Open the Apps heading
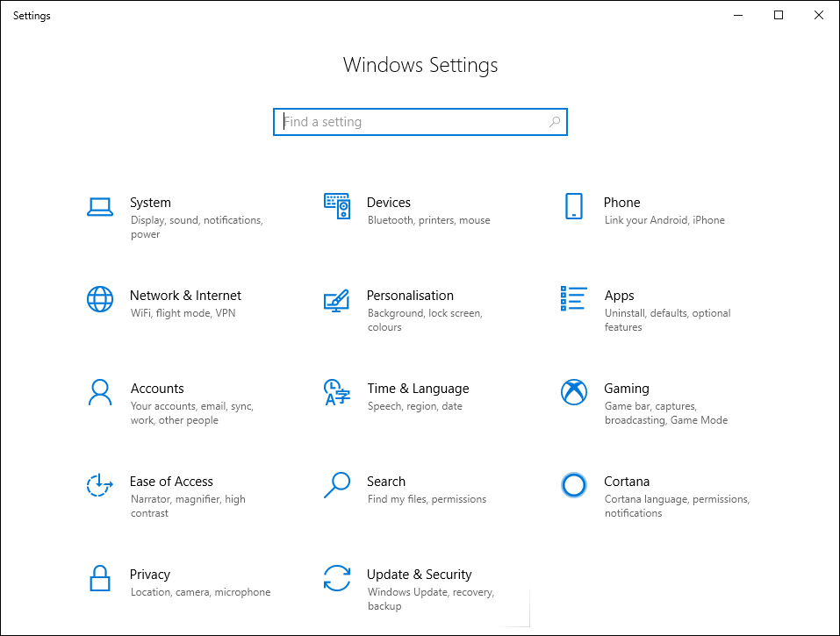This screenshot has width=840, height=636. [620, 296]
